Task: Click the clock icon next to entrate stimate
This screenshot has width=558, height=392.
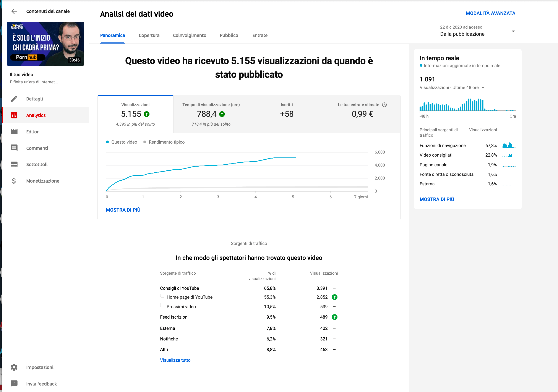Action: 384,105
